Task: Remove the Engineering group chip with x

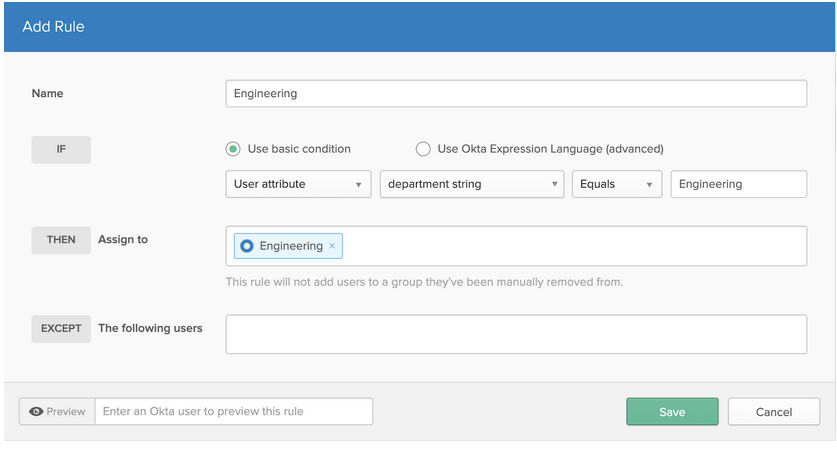Action: click(332, 246)
